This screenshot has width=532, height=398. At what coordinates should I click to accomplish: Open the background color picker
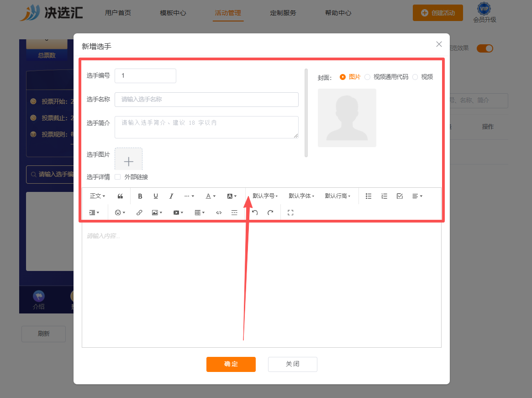(x=232, y=196)
